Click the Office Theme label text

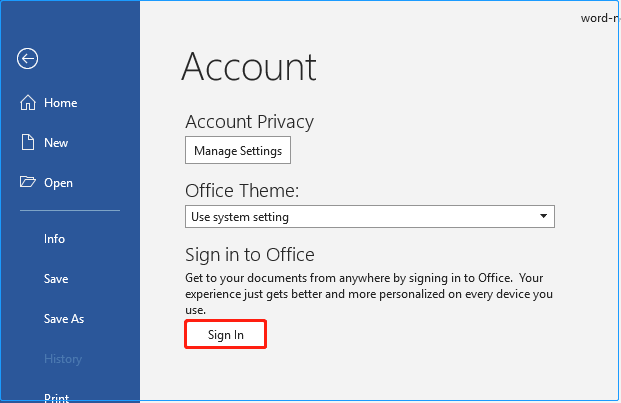242,190
